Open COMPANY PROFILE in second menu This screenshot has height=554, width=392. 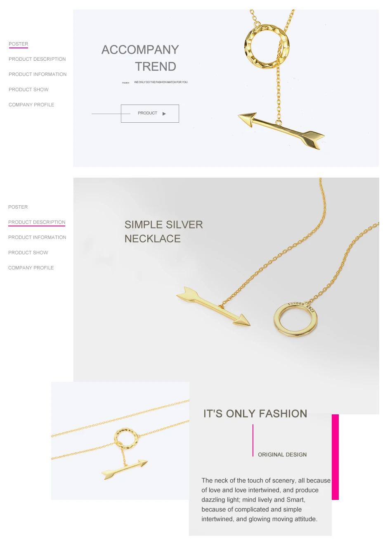[x=31, y=268]
